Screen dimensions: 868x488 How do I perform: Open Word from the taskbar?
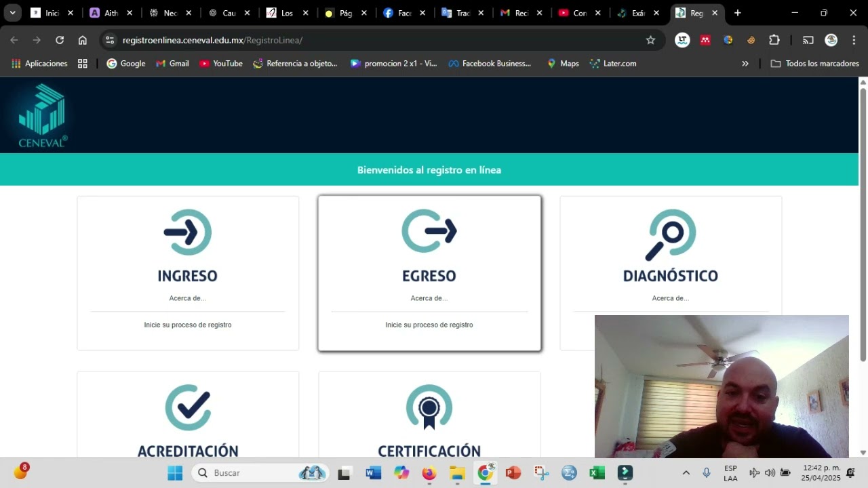(x=373, y=472)
